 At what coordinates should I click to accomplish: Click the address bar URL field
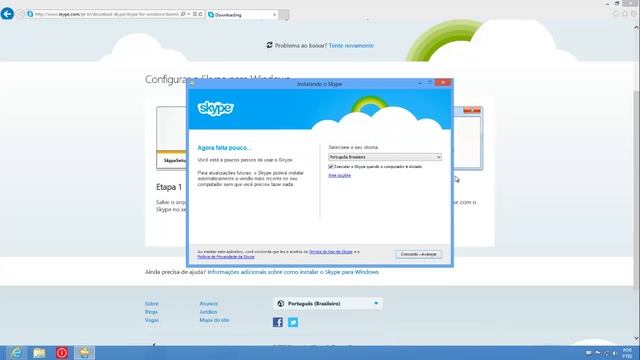pos(106,14)
